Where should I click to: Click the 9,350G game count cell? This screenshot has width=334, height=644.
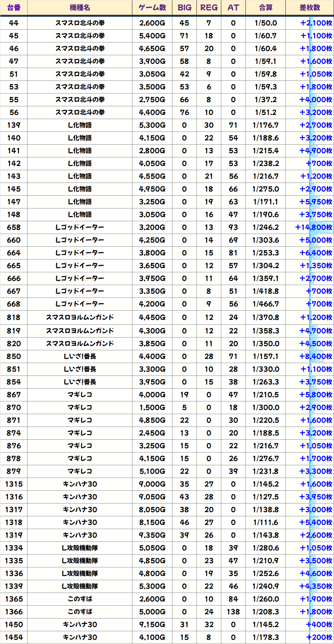tap(152, 535)
